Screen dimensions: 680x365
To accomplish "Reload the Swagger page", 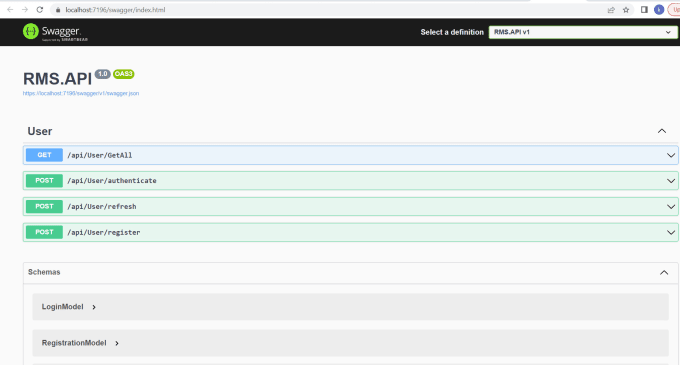I will pyautogui.click(x=39, y=10).
